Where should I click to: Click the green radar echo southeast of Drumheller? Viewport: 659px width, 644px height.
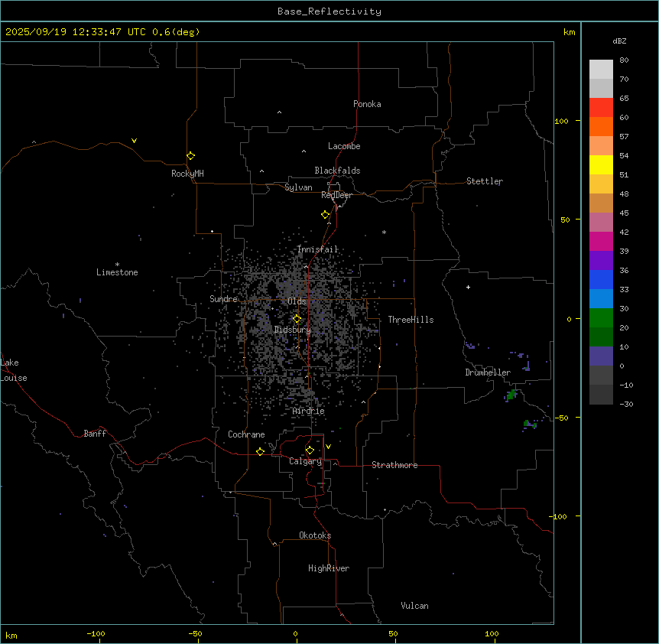click(x=511, y=395)
